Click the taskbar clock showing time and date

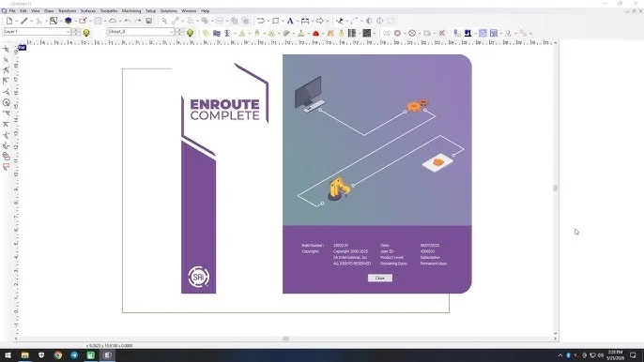615,355
